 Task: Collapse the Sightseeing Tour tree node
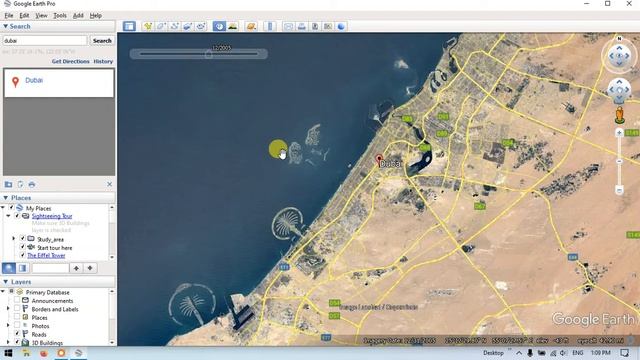click(8, 216)
